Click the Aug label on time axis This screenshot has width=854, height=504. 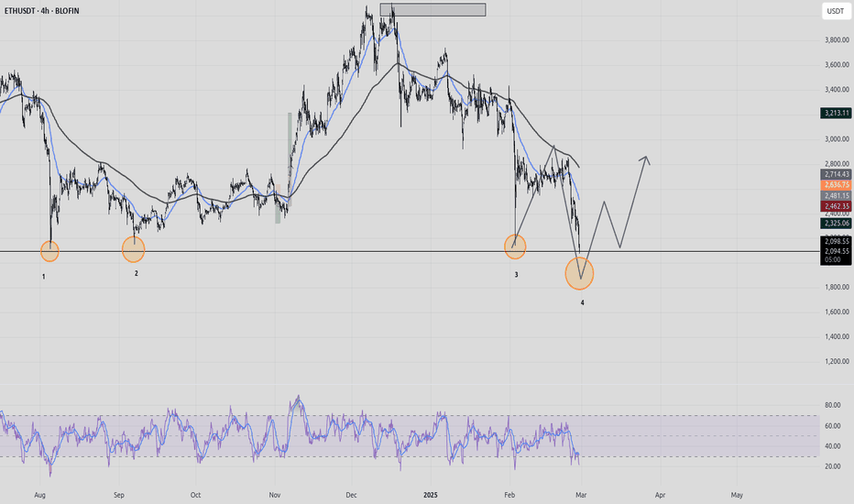[39, 495]
